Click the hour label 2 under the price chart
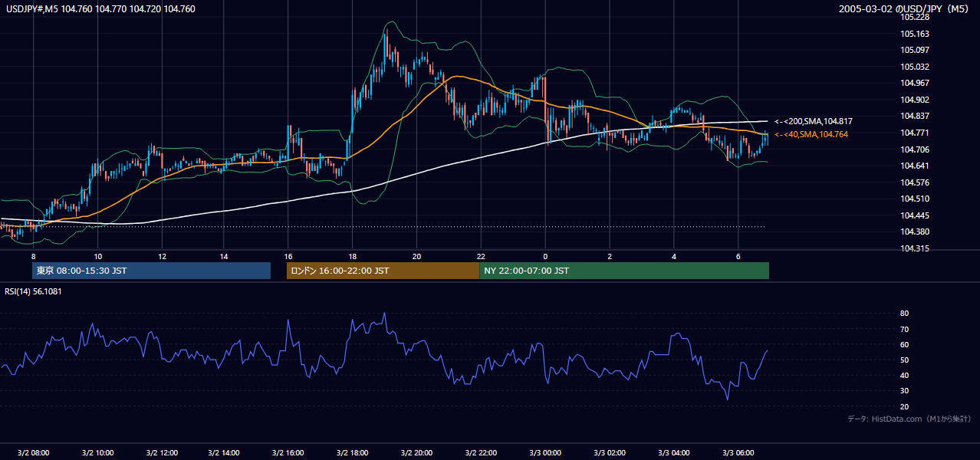 (610, 256)
